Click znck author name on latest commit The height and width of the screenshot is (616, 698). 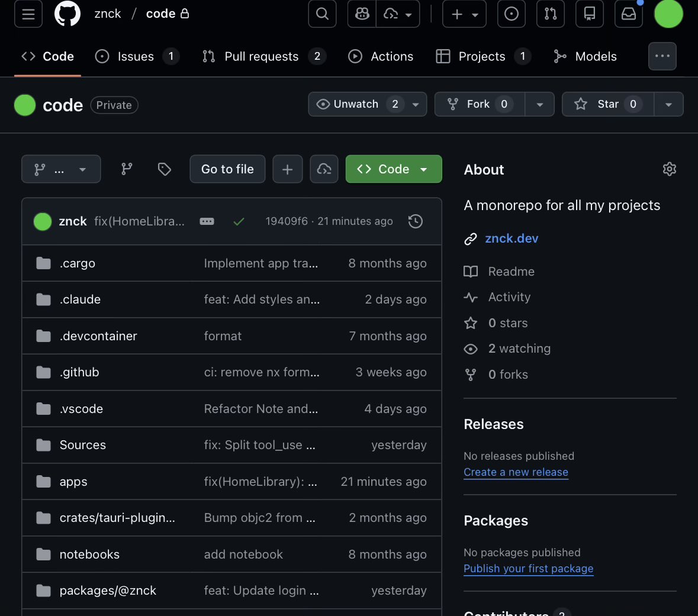point(73,221)
